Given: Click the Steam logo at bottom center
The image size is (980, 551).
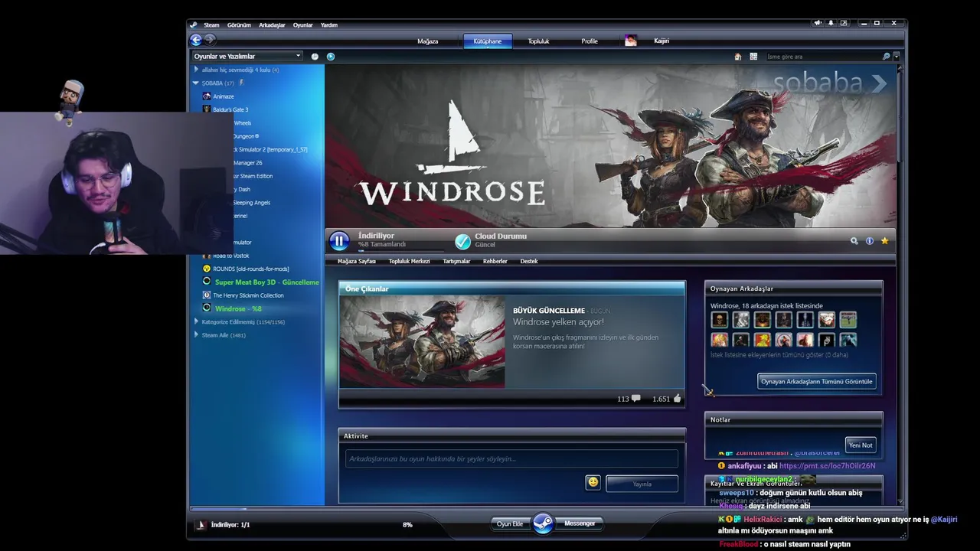Looking at the screenshot, I should click(543, 523).
